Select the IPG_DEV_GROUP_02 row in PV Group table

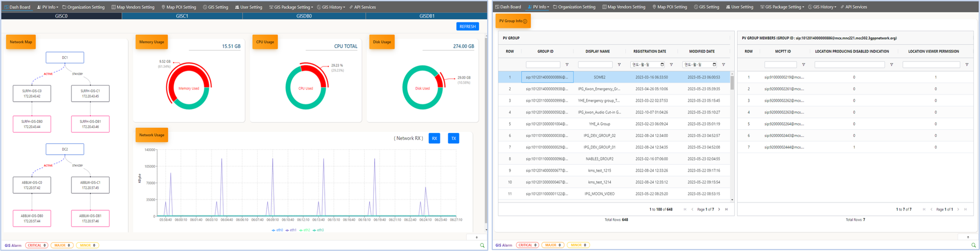coord(599,136)
